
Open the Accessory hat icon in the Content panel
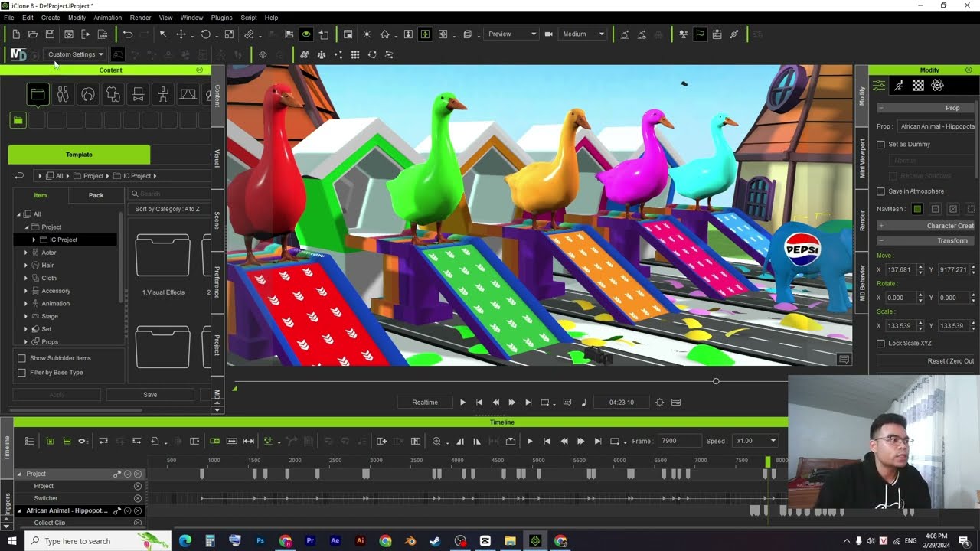click(x=138, y=94)
